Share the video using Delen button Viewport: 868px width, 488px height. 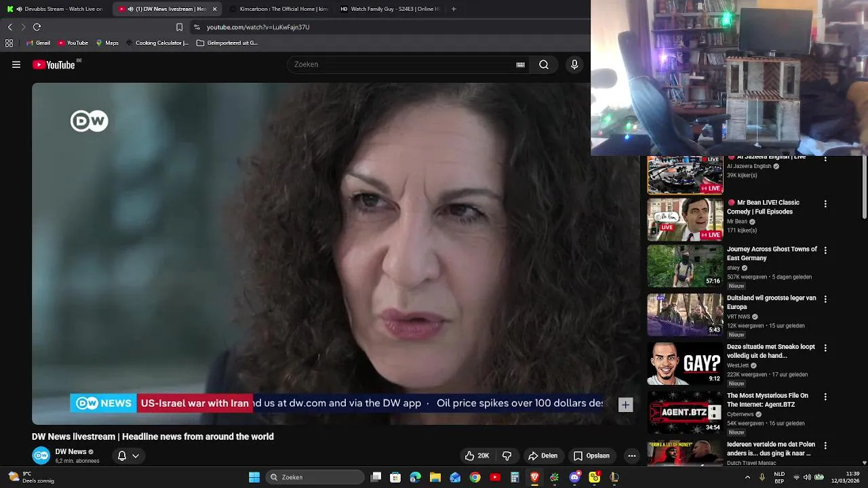[542, 456]
